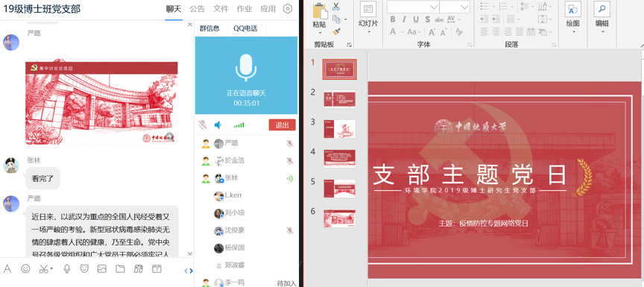Open the font size dropdown arrow

tap(464, 7)
